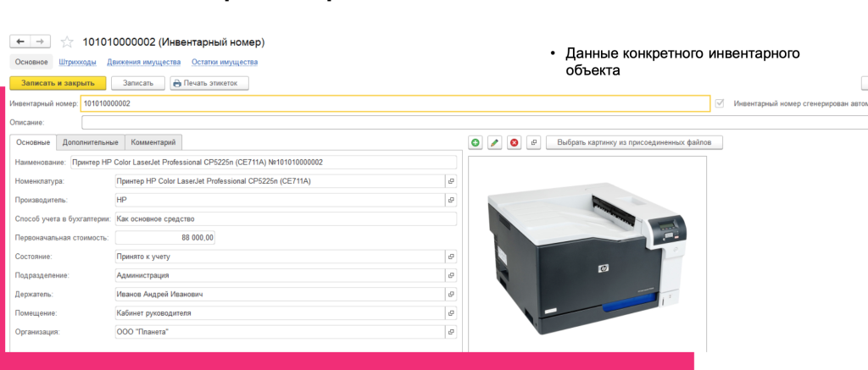Open the Производитель field link icon
This screenshot has height=370, width=868.
tap(451, 200)
